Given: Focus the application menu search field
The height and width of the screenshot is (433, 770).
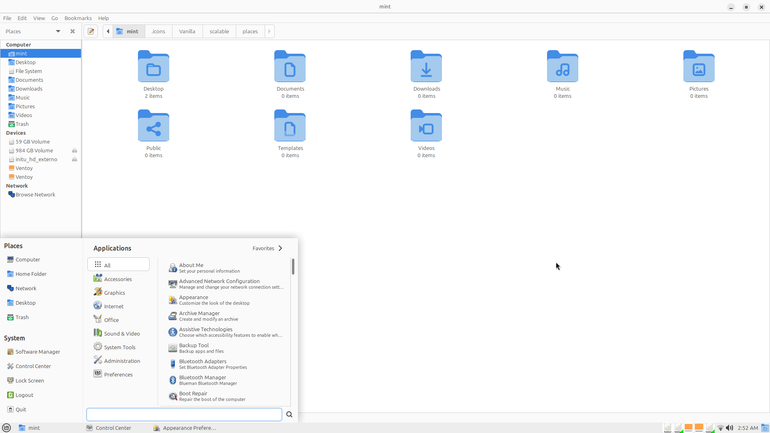Looking at the screenshot, I should pos(184,414).
